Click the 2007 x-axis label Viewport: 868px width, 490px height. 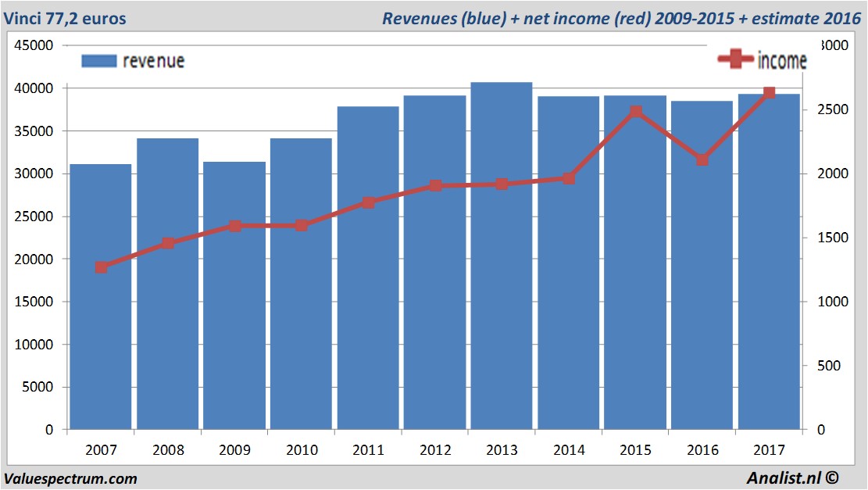click(x=102, y=449)
